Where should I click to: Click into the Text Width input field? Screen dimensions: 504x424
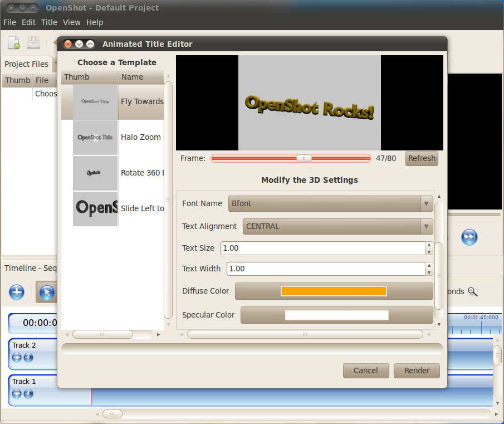(x=325, y=269)
